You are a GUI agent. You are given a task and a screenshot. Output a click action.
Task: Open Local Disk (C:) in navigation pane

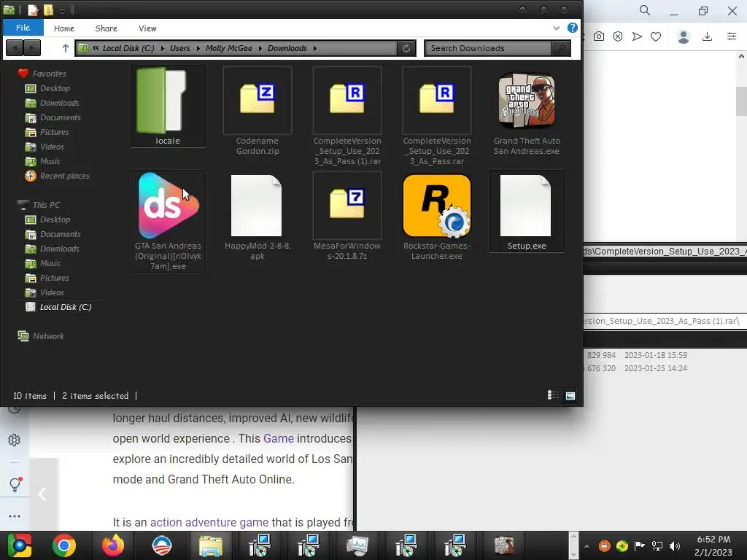coord(65,307)
